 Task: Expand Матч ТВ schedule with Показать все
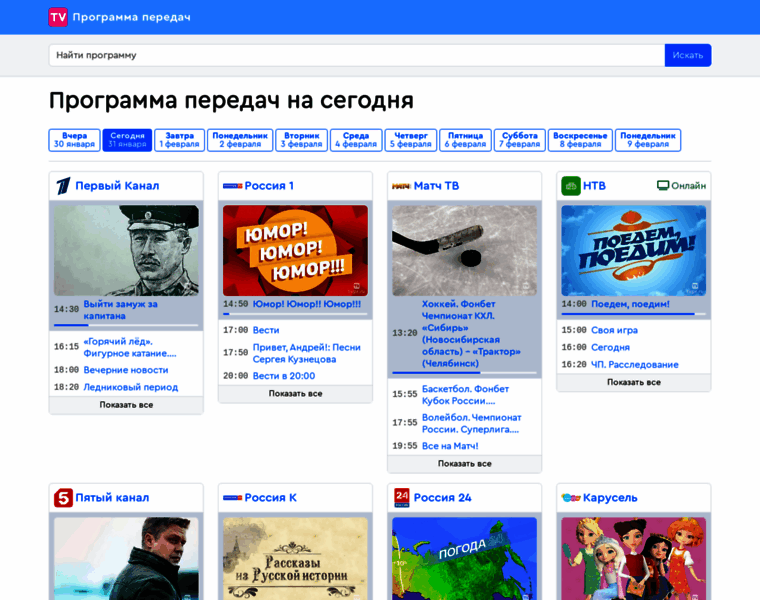click(464, 464)
